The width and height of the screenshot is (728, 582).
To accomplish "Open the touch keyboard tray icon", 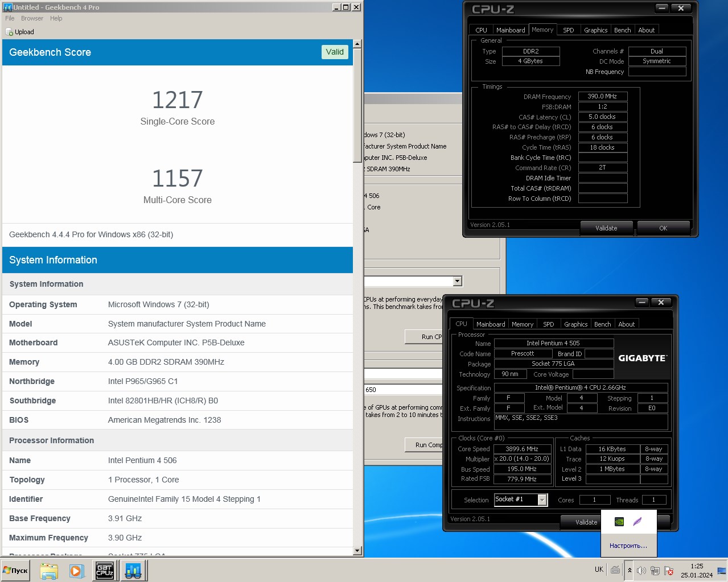I will [x=615, y=569].
